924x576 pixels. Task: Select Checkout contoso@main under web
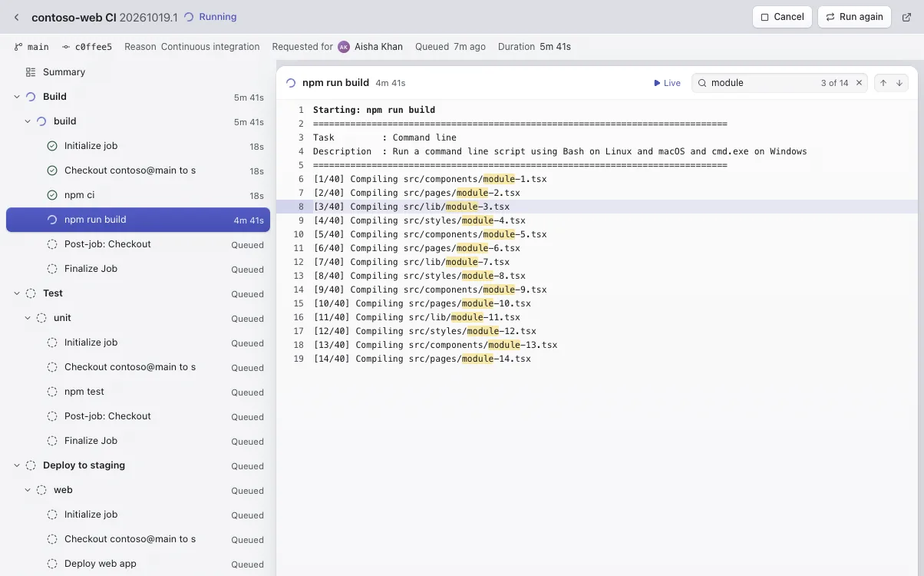[x=138, y=539]
